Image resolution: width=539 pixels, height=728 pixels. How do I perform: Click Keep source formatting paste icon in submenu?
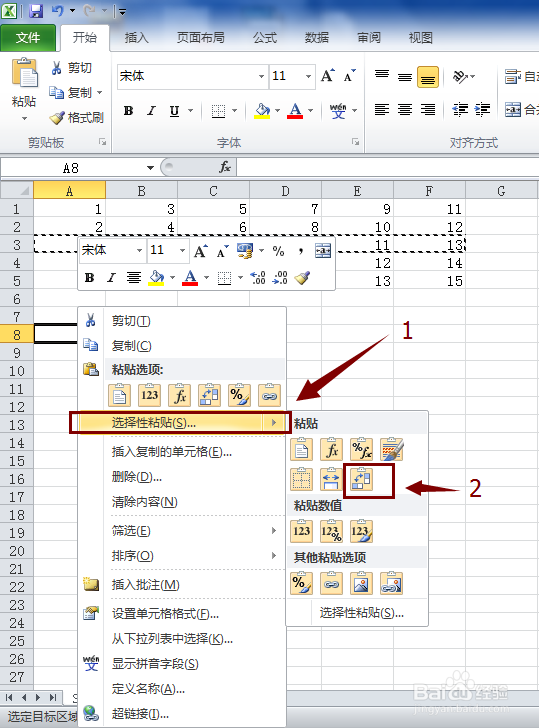[391, 449]
